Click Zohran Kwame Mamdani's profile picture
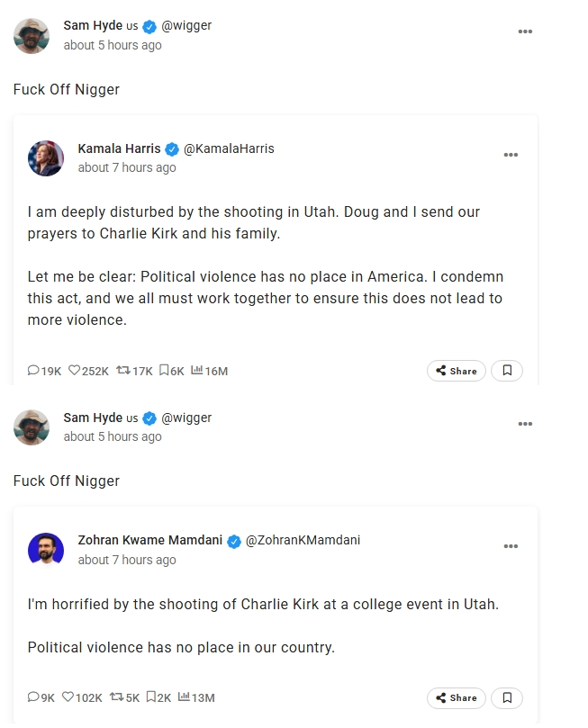Image resolution: width=588 pixels, height=728 pixels. 46,550
